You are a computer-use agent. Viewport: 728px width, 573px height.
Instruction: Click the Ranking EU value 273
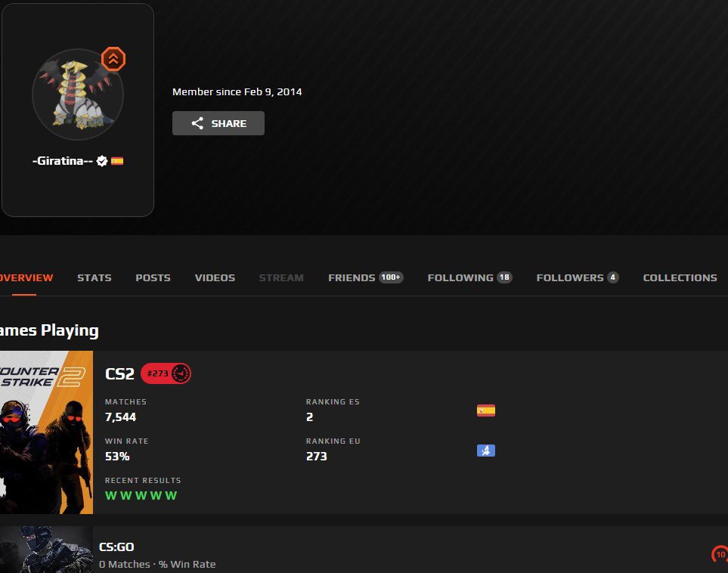pyautogui.click(x=317, y=457)
